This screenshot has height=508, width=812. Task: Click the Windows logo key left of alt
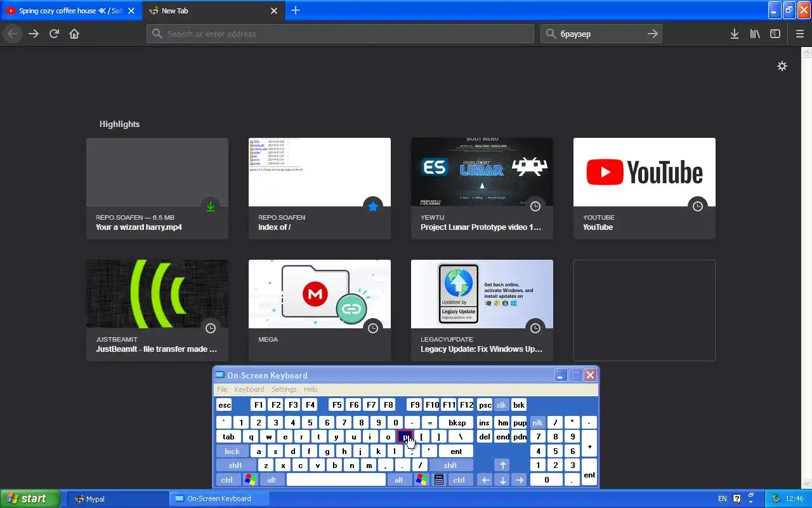[x=251, y=479]
